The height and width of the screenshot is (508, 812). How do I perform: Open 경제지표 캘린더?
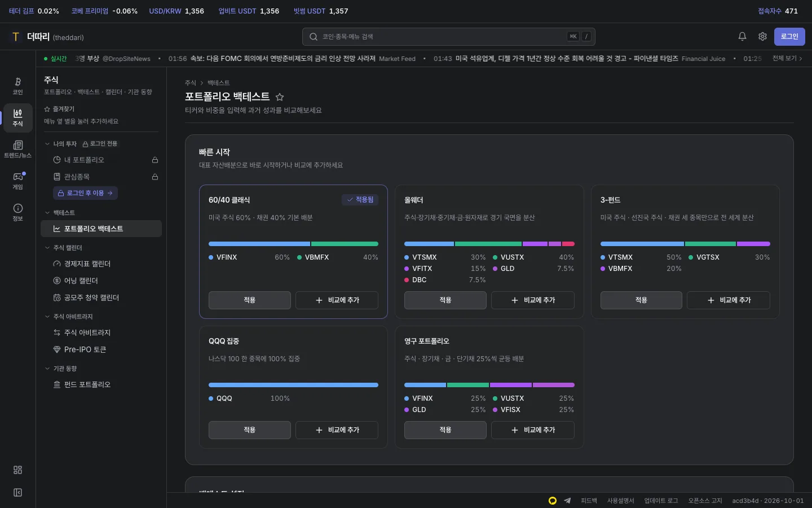101,264
